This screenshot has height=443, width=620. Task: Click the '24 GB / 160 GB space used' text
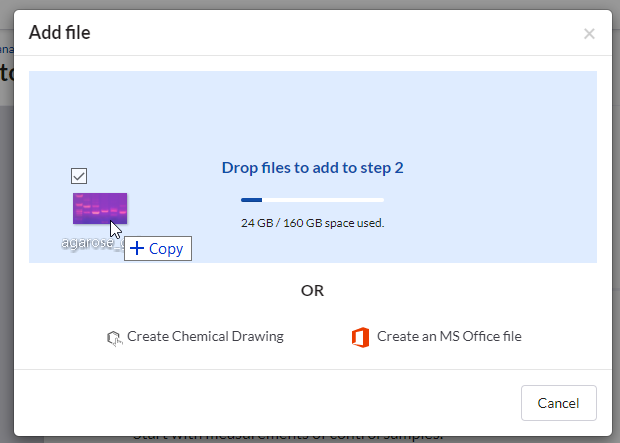[x=312, y=223]
